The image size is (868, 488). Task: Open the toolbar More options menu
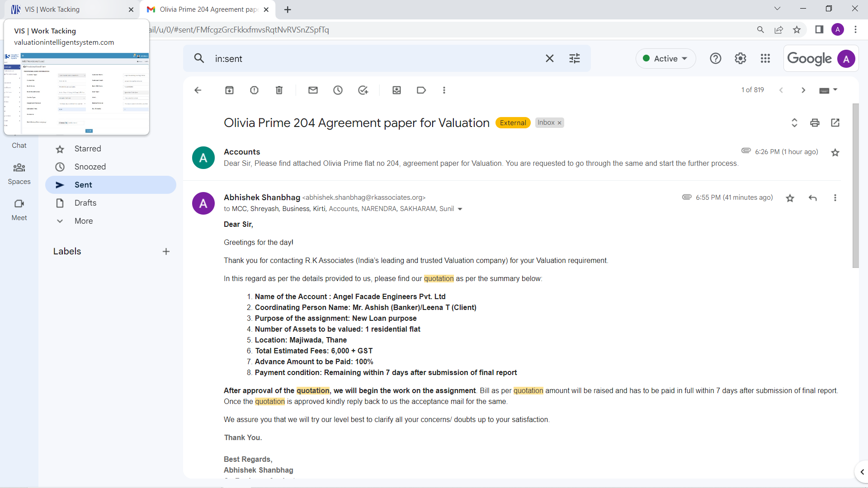(444, 90)
